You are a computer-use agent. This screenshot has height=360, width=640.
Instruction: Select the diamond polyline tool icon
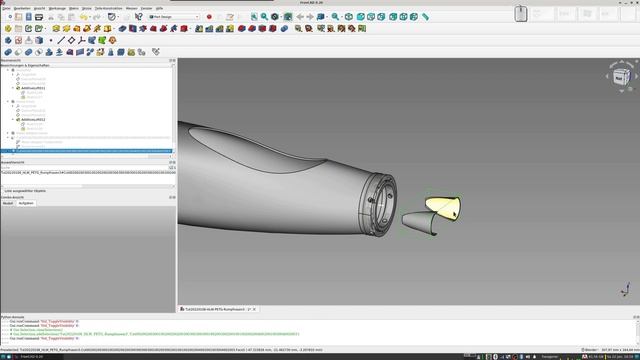pyautogui.click(x=71, y=40)
